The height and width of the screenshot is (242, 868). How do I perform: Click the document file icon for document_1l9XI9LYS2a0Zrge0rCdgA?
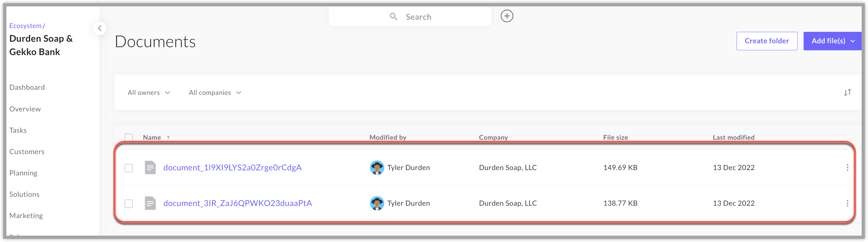click(x=150, y=167)
